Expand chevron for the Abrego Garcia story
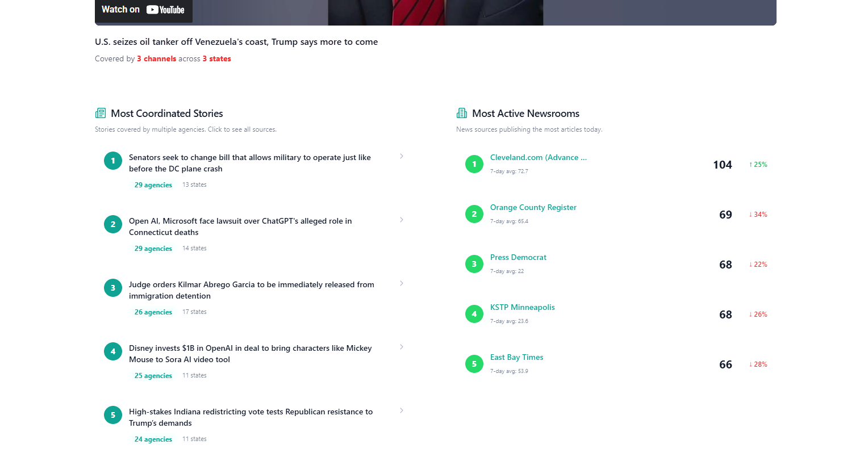Screen dimensions: 868x449 pyautogui.click(x=402, y=283)
